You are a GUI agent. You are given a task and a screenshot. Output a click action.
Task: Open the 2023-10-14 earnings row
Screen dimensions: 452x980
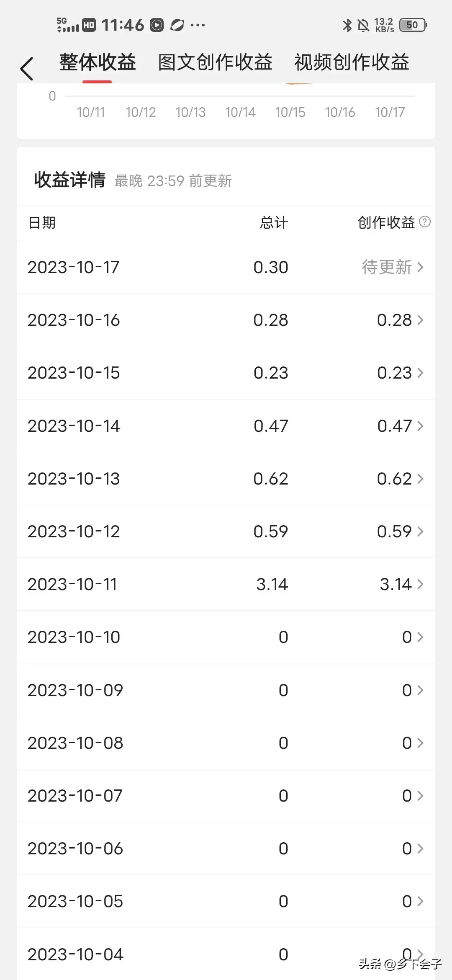pos(226,426)
